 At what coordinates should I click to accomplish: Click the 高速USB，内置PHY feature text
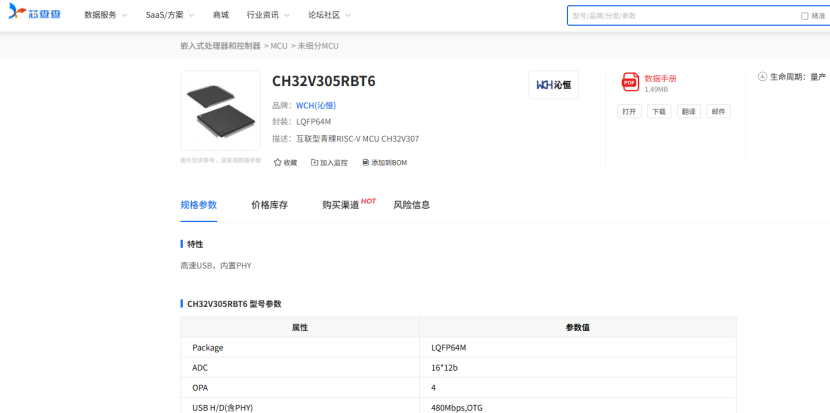(x=216, y=266)
